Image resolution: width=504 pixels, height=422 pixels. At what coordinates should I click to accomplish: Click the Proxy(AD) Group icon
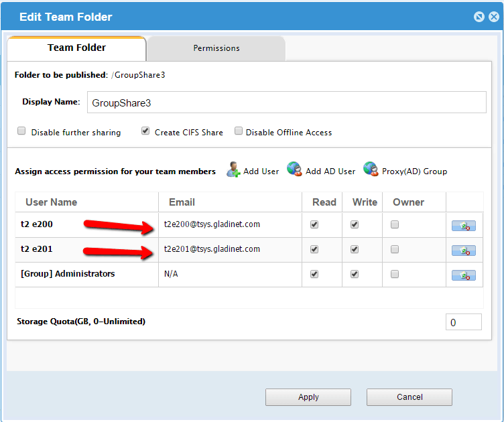(371, 170)
